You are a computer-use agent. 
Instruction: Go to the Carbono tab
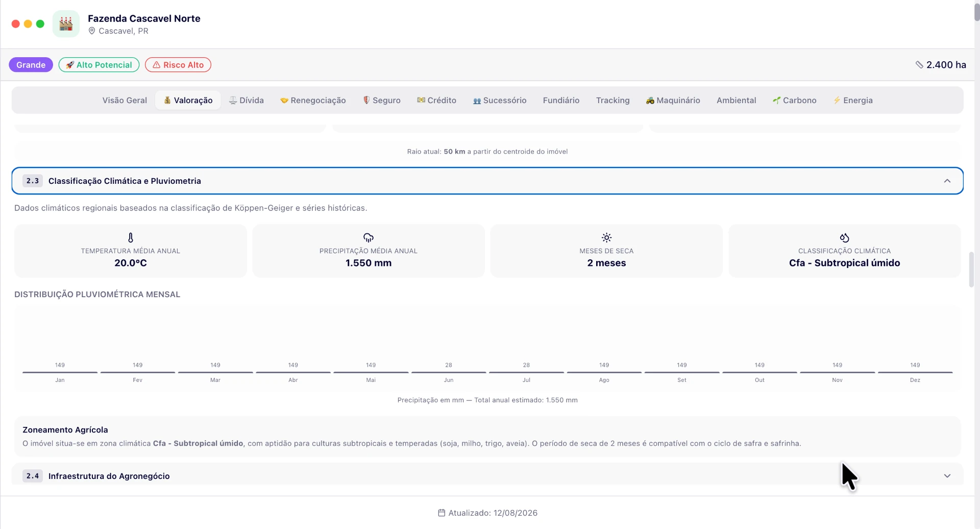coord(795,100)
